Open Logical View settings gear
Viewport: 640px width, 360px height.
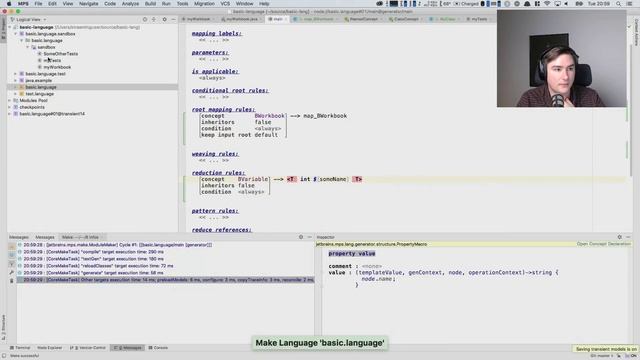pyautogui.click(x=164, y=20)
